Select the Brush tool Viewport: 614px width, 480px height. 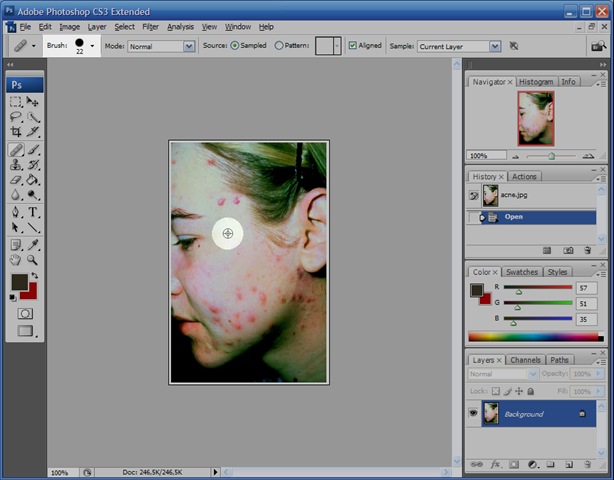(33, 150)
